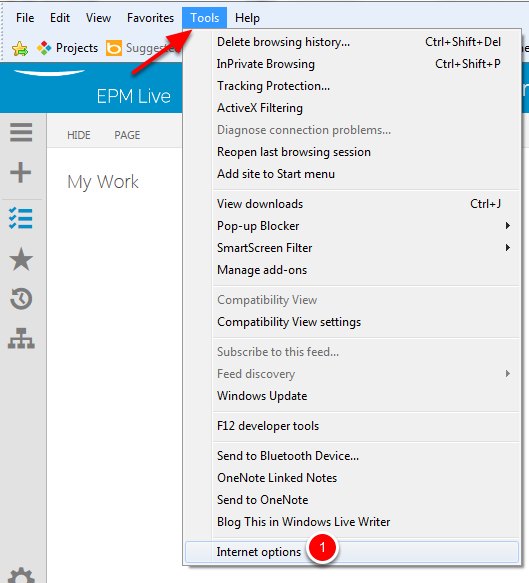529x583 pixels.
Task: Click the PAGE ribbon tab
Action: [x=127, y=135]
